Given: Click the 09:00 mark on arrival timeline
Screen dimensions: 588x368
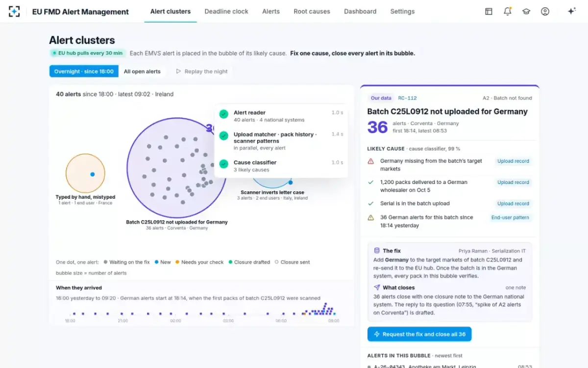Looking at the screenshot, I should 334,321.
